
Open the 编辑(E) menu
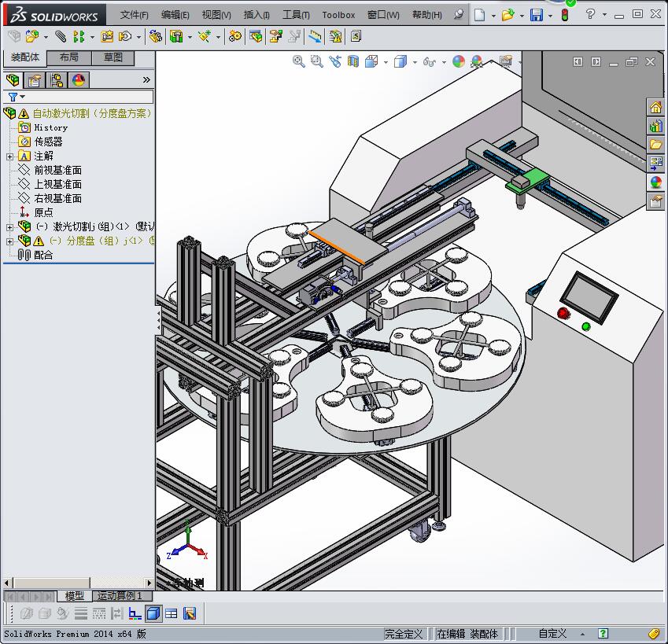pos(175,15)
